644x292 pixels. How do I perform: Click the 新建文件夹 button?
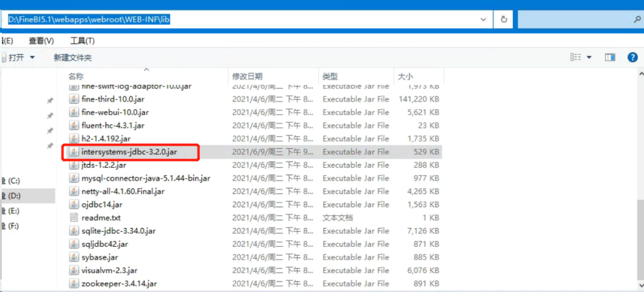(x=73, y=57)
